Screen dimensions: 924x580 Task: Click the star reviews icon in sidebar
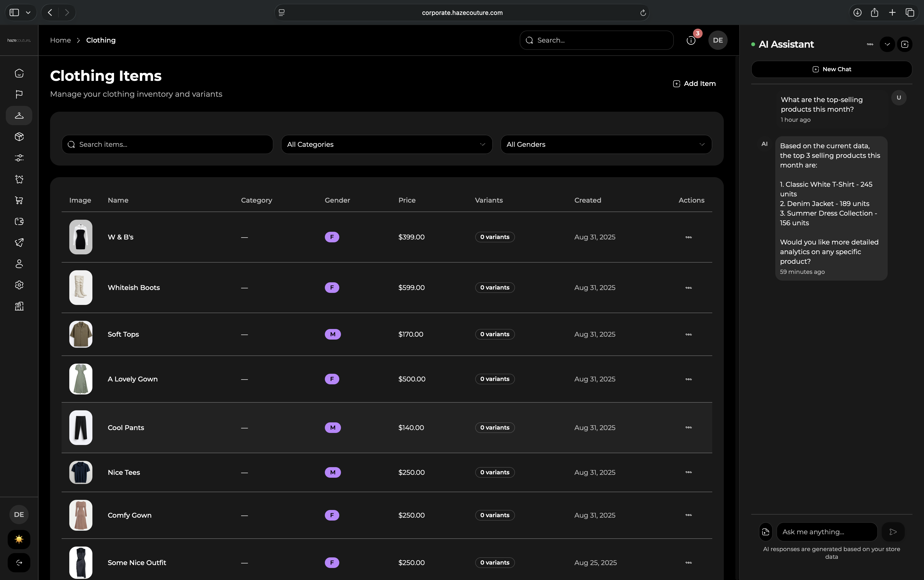pos(19,179)
